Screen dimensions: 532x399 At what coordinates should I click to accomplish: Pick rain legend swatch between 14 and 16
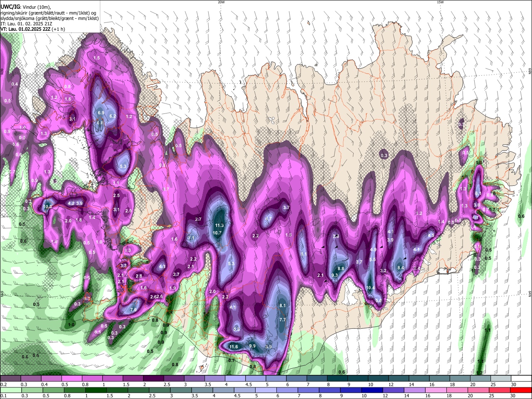[x=415, y=390]
